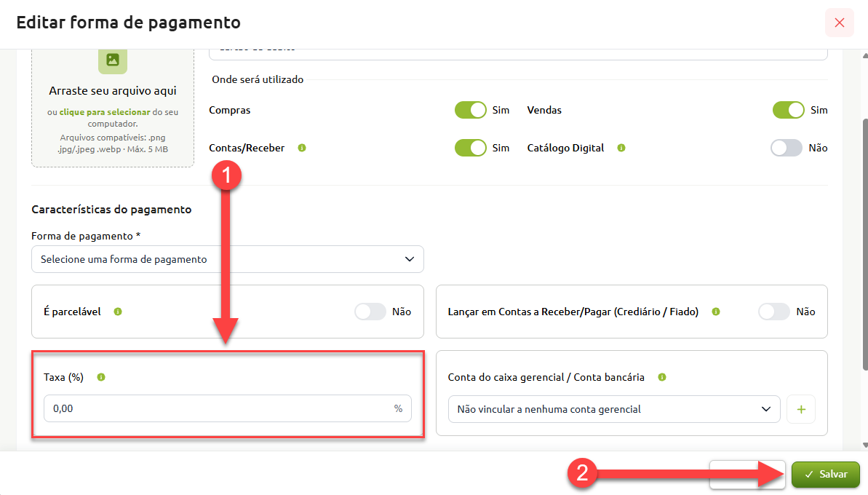Toggle Lançar em Contas a Receber/Pagar switch

[x=774, y=312]
